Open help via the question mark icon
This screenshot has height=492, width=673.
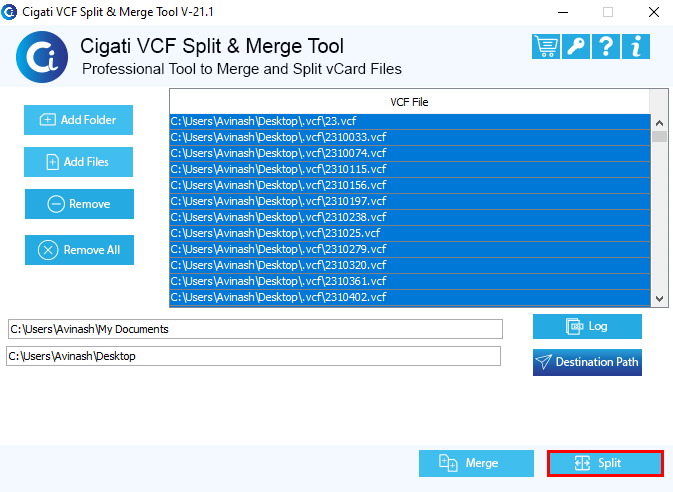click(605, 46)
